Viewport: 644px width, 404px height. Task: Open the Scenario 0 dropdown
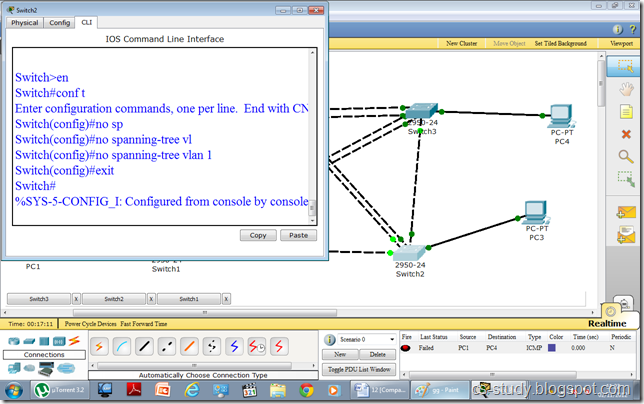363,339
